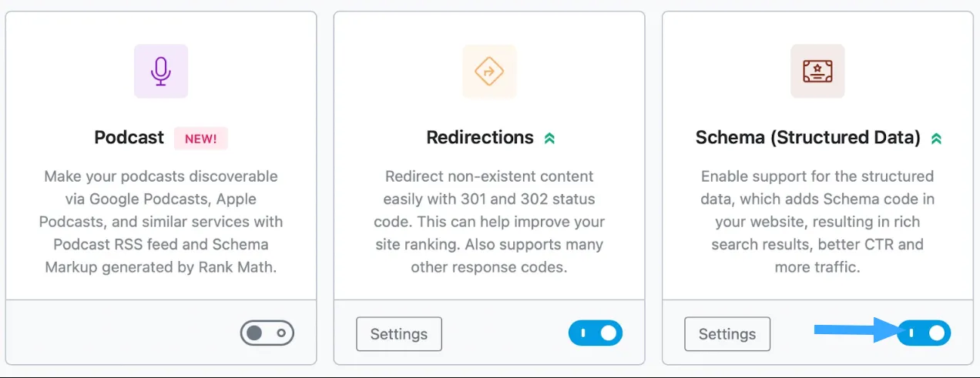The width and height of the screenshot is (980, 378).
Task: Select the Podcast module heading
Action: click(129, 138)
